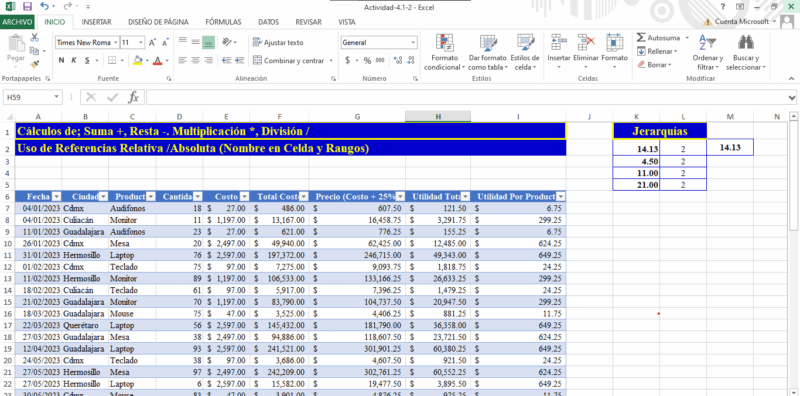Click the Eliminar cells icon

point(586,42)
